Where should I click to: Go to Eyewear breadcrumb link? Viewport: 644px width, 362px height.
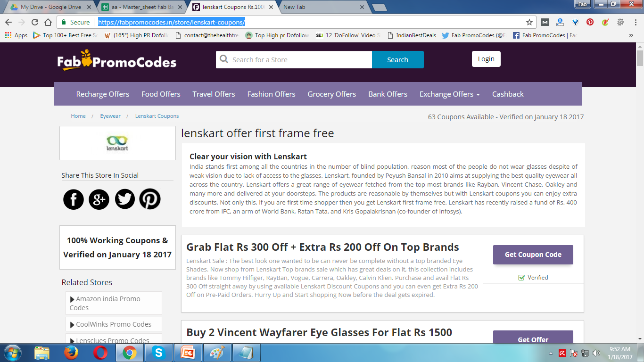(110, 116)
